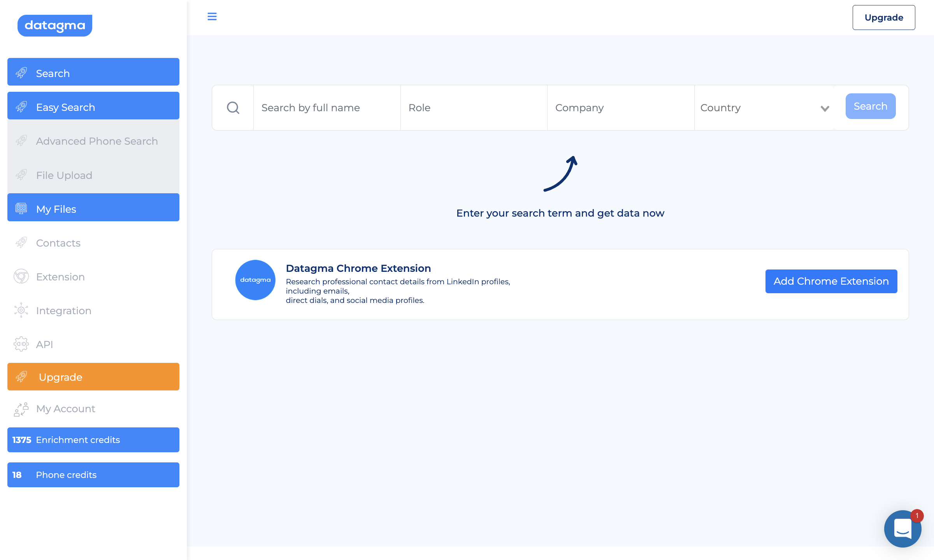Viewport: 934px width, 560px height.
Task: Select the Extension icon in sidebar
Action: pyautogui.click(x=21, y=276)
